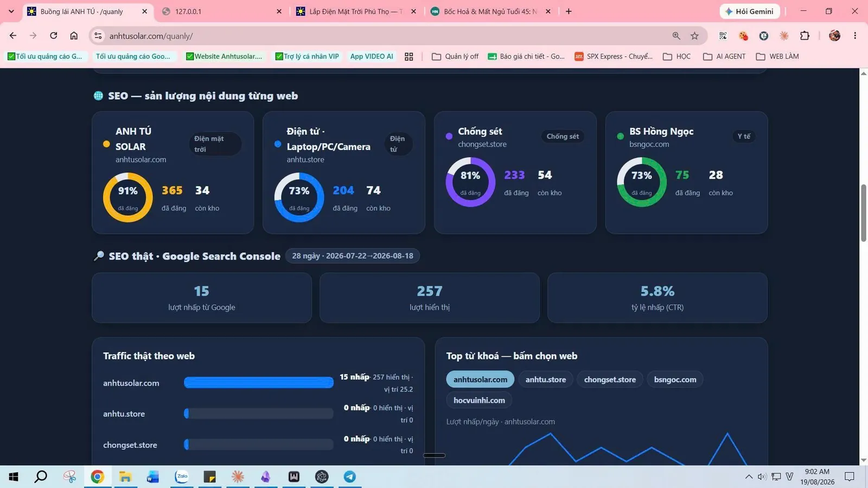Open the Quản lý off bookmark folder
868x488 pixels.
coord(455,56)
